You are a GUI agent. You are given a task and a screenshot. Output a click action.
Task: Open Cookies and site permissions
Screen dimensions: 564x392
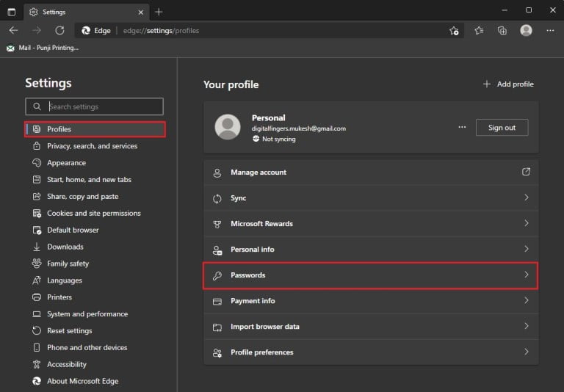87,214
